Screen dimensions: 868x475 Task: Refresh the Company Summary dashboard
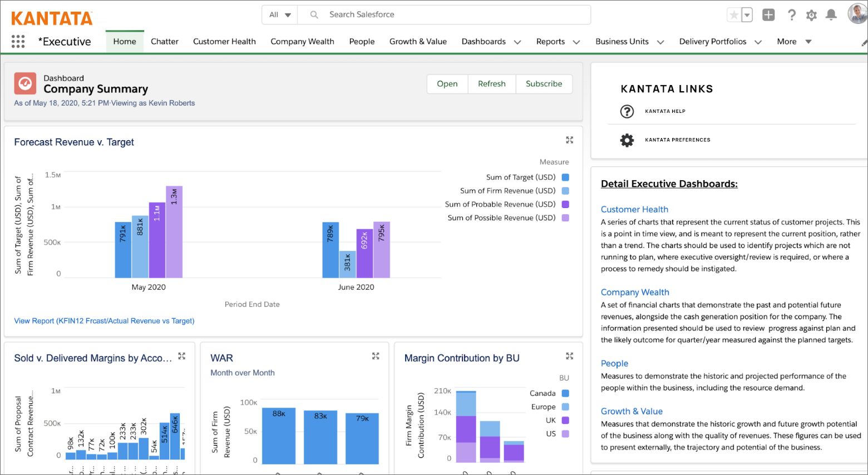(492, 84)
